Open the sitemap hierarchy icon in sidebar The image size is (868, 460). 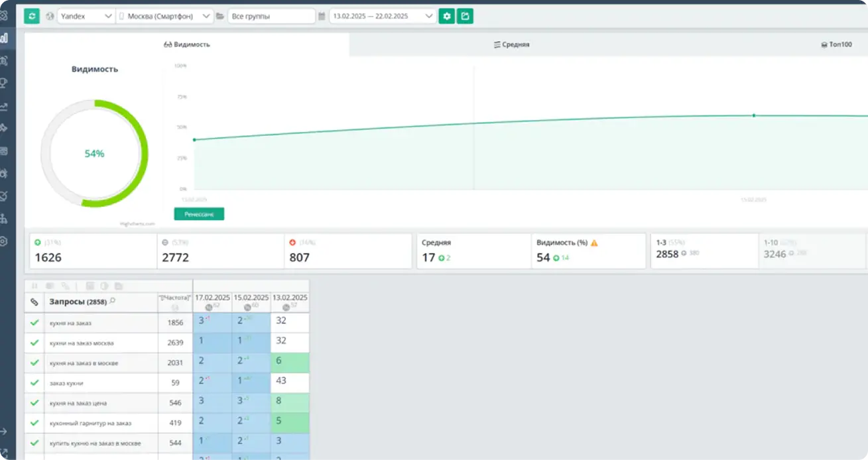pos(4,219)
